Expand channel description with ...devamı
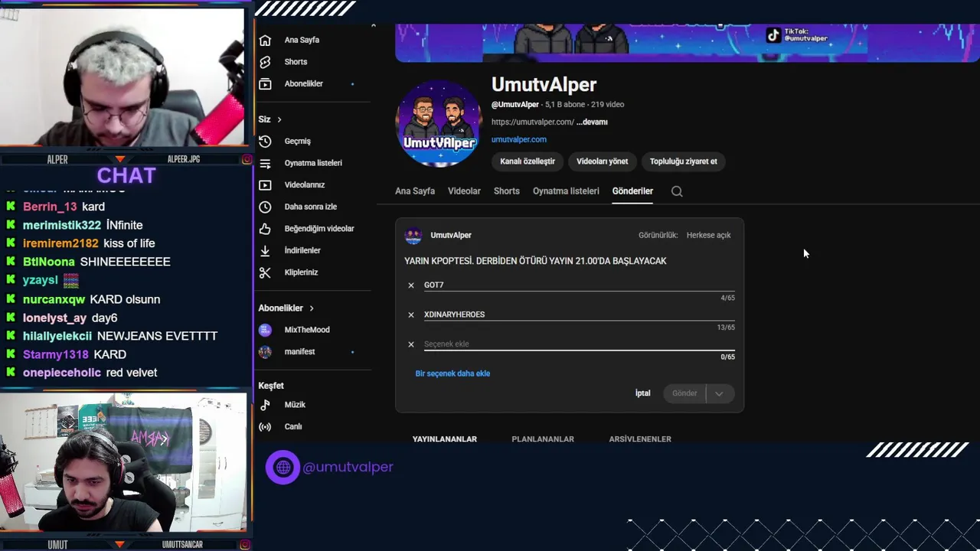 [x=592, y=122]
